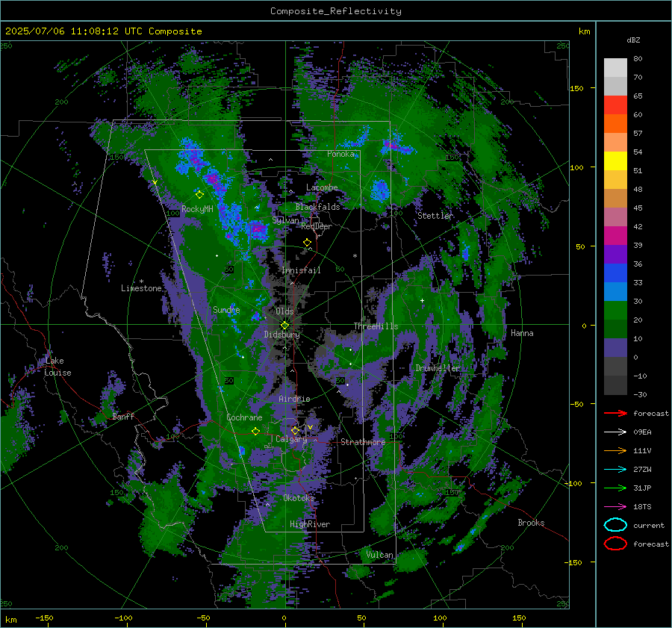Screen dimensions: 672x628
Task: Click the Brooks city label
Action: coord(531,523)
